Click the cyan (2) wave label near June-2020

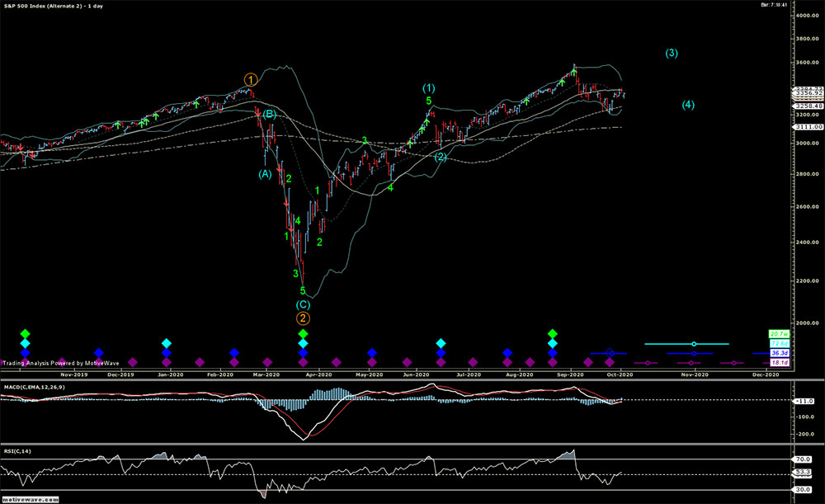click(x=441, y=157)
